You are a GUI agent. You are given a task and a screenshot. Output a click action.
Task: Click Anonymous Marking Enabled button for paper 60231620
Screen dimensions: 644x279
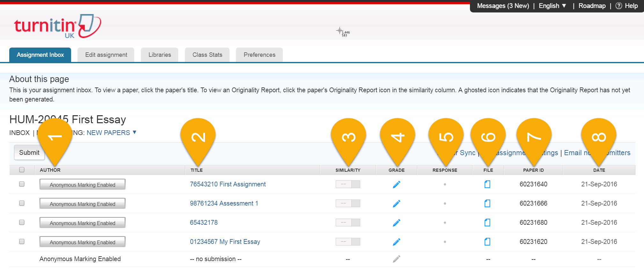[x=83, y=242]
